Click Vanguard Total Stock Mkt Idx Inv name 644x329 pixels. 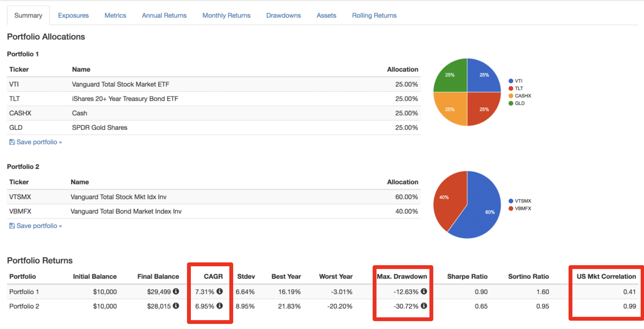click(118, 197)
